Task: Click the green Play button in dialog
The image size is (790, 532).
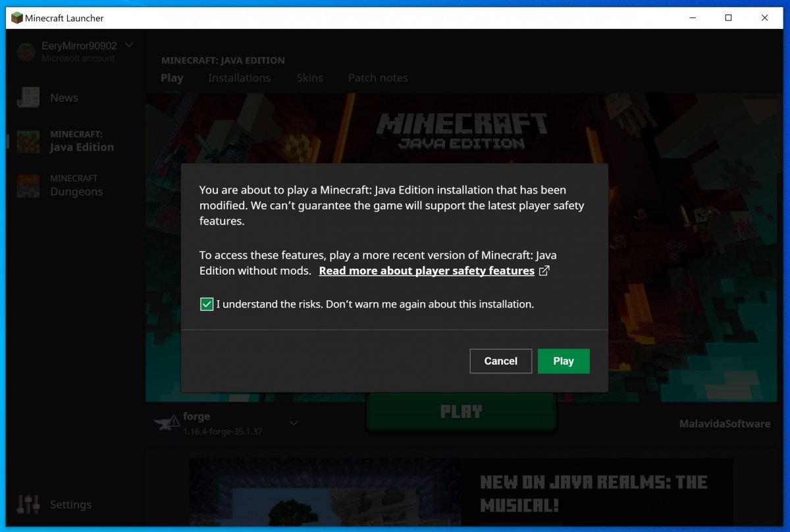Action: coord(564,361)
